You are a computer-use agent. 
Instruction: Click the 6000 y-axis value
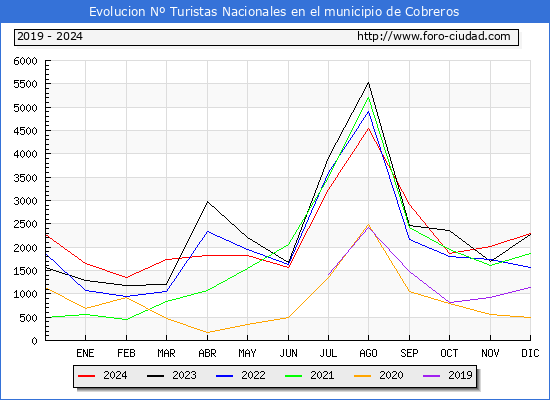(25, 61)
